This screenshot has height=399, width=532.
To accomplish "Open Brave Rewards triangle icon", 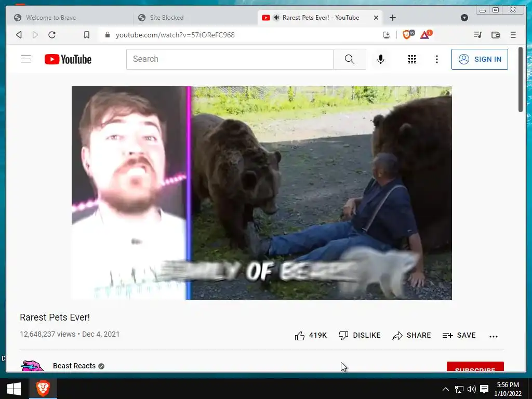I will (x=426, y=35).
